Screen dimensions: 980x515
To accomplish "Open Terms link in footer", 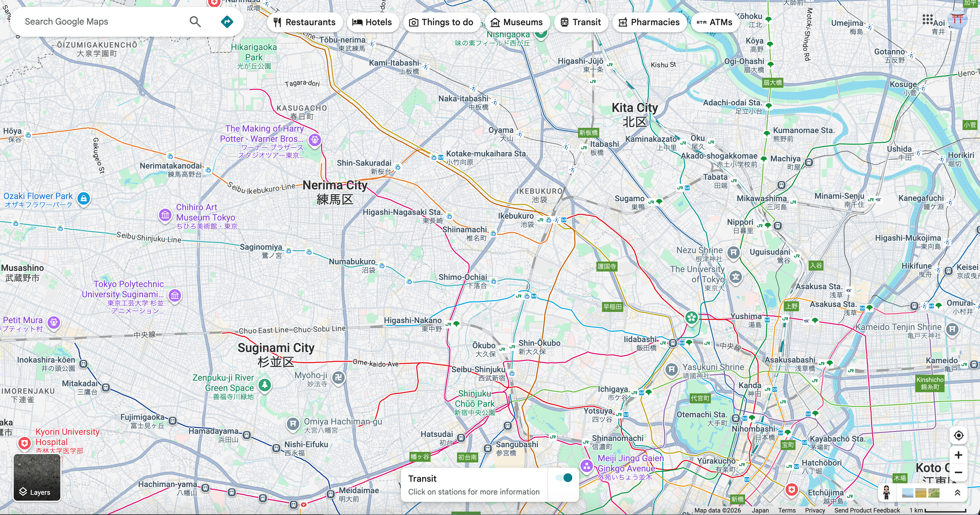I will point(787,510).
